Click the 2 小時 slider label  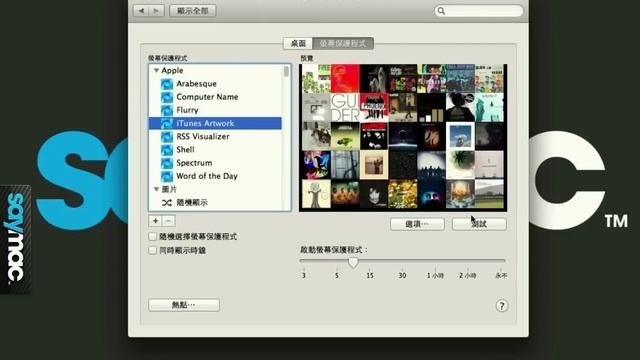click(467, 276)
